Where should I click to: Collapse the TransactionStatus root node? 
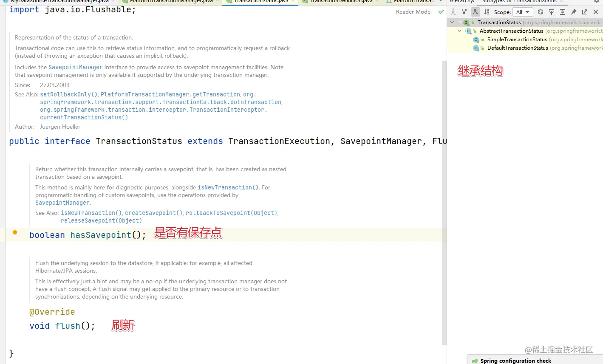(x=452, y=22)
